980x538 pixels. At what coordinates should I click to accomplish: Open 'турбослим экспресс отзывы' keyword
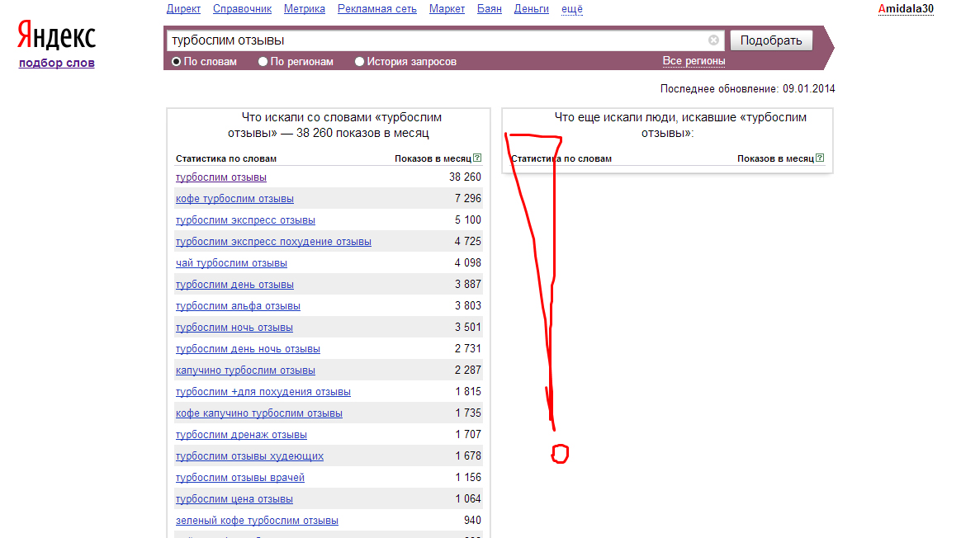[246, 220]
